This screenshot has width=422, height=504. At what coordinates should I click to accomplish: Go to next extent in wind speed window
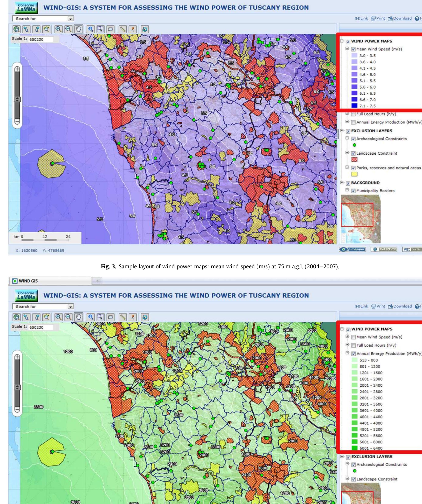point(36,29)
